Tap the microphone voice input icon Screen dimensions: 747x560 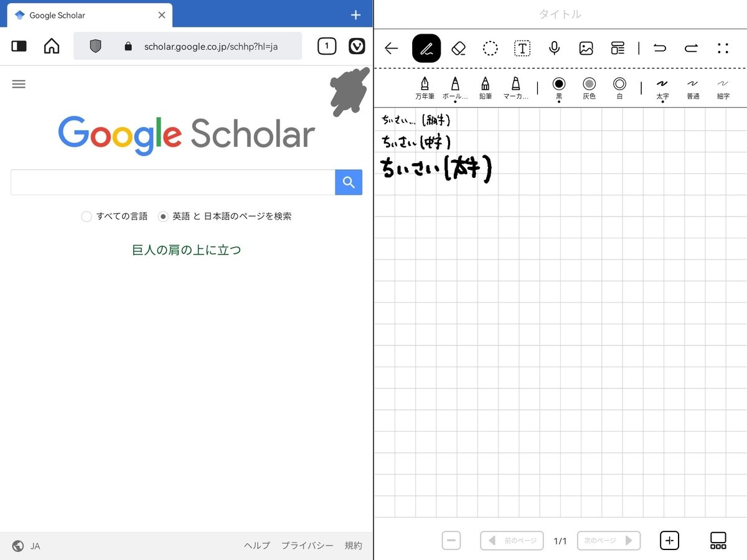555,49
